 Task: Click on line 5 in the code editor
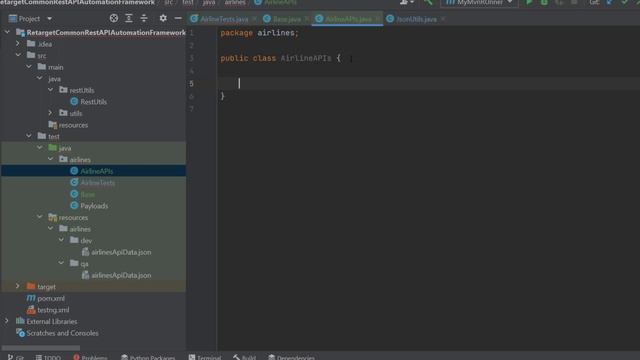[x=429, y=83]
